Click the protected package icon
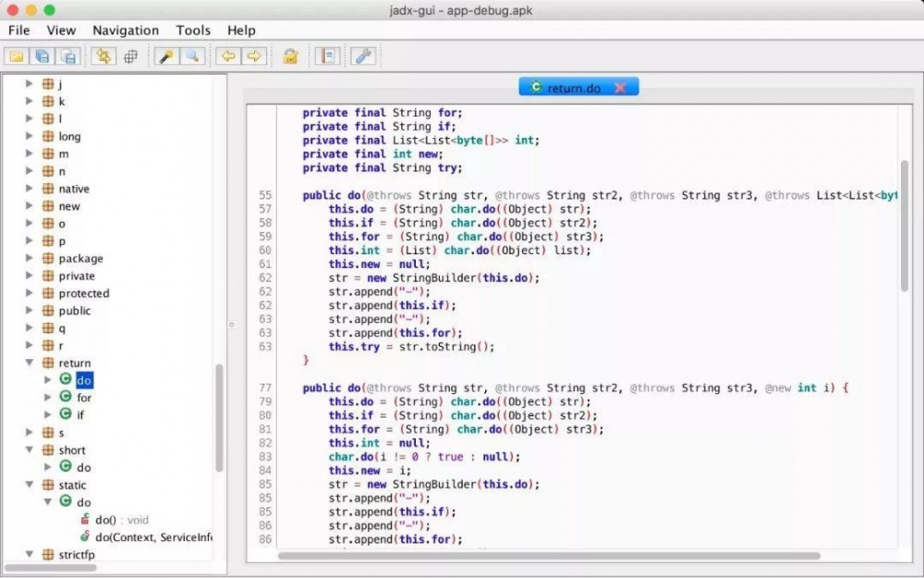This screenshot has height=578, width=924. (48, 293)
